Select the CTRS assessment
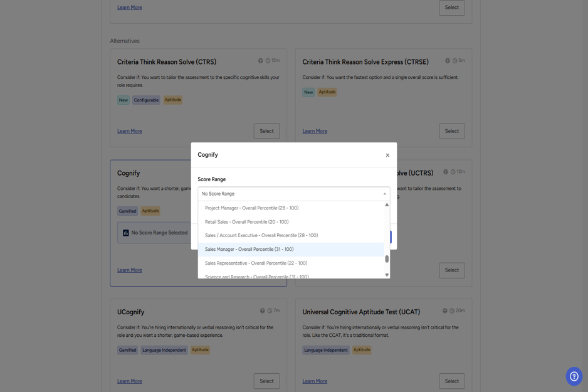This screenshot has height=392, width=588. point(266,131)
